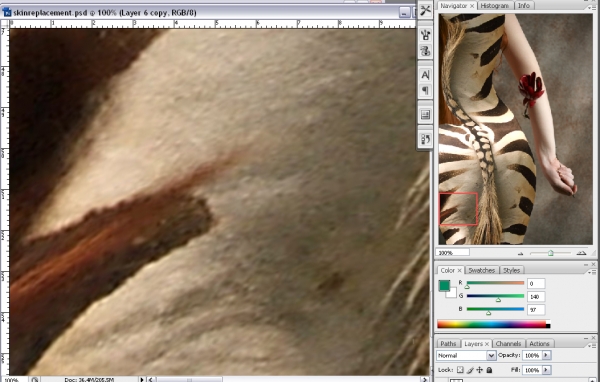Close the Color tab with its X
This screenshot has width=600, height=382.
click(459, 270)
